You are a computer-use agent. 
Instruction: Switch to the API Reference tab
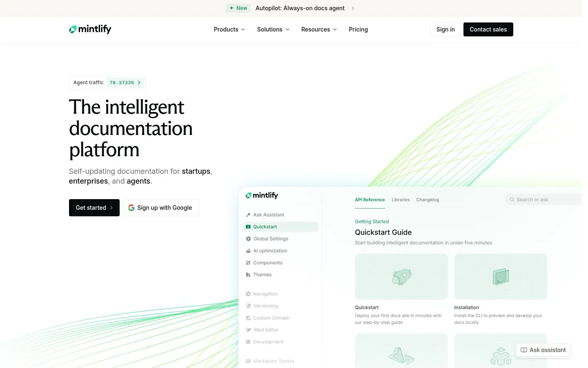(370, 200)
